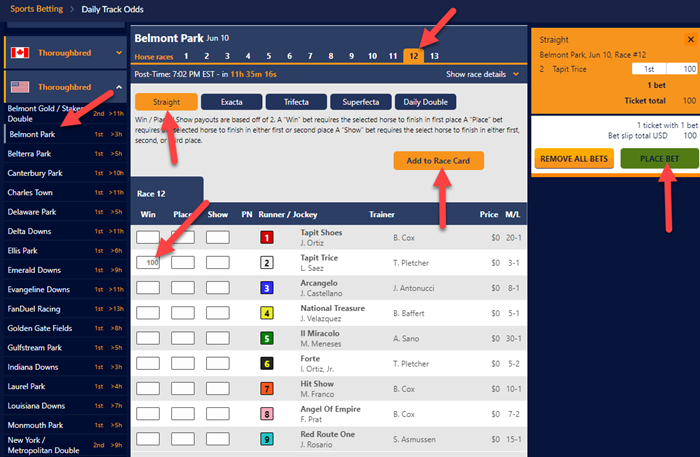Click bet slip 1st position field
This screenshot has height=457, width=700.
(x=649, y=69)
